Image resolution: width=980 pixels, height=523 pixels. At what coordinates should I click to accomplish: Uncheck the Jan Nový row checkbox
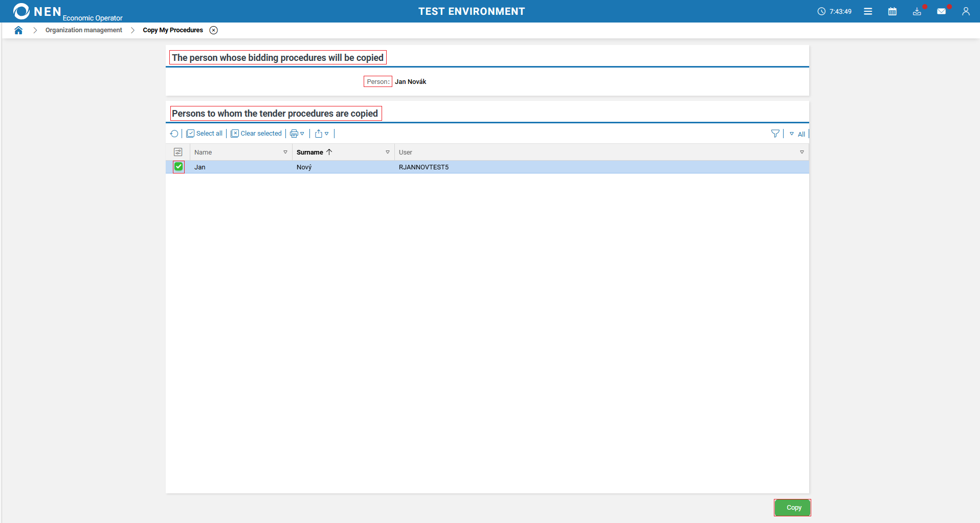click(179, 167)
